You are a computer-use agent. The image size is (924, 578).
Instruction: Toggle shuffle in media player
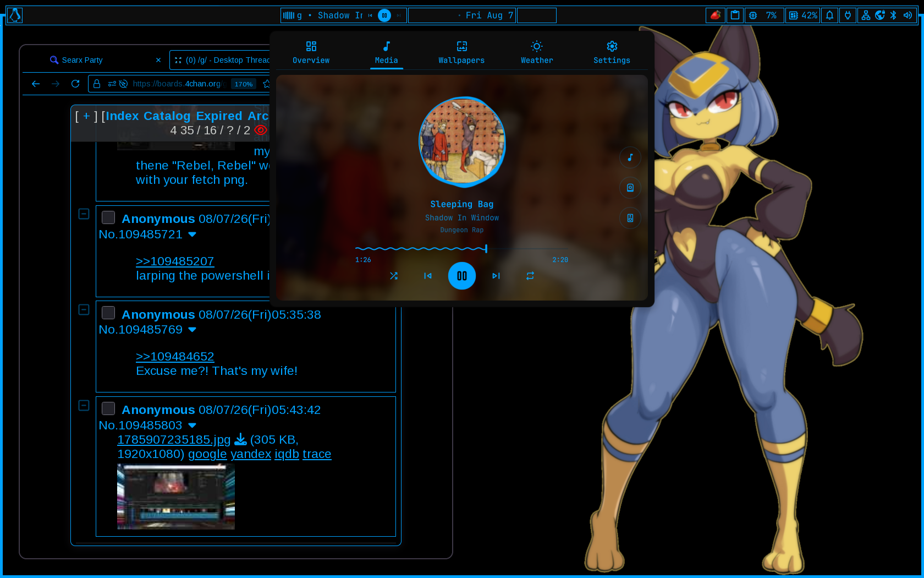394,276
